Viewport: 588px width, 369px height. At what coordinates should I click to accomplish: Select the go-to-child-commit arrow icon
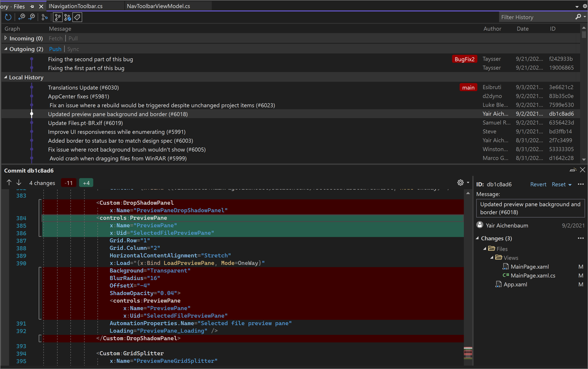(x=32, y=17)
